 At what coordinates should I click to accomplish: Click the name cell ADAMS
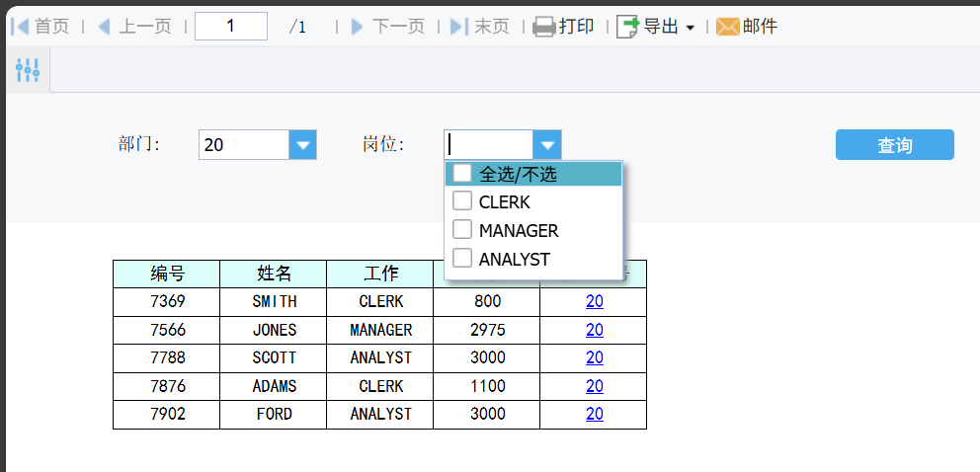(274, 386)
